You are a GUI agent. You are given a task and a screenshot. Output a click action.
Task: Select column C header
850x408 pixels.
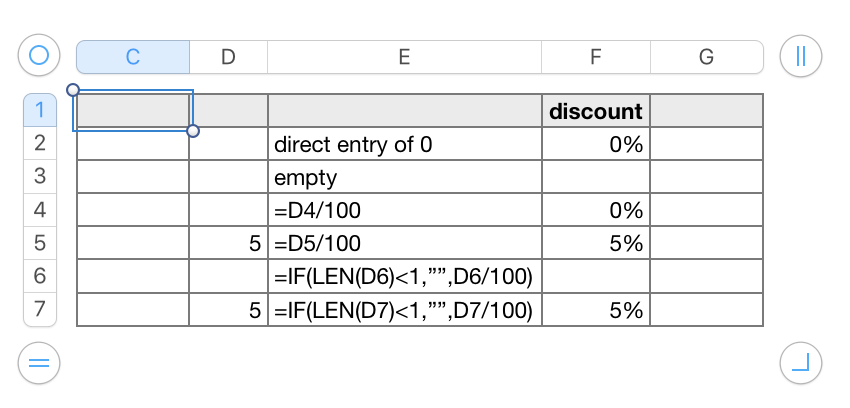pos(133,57)
